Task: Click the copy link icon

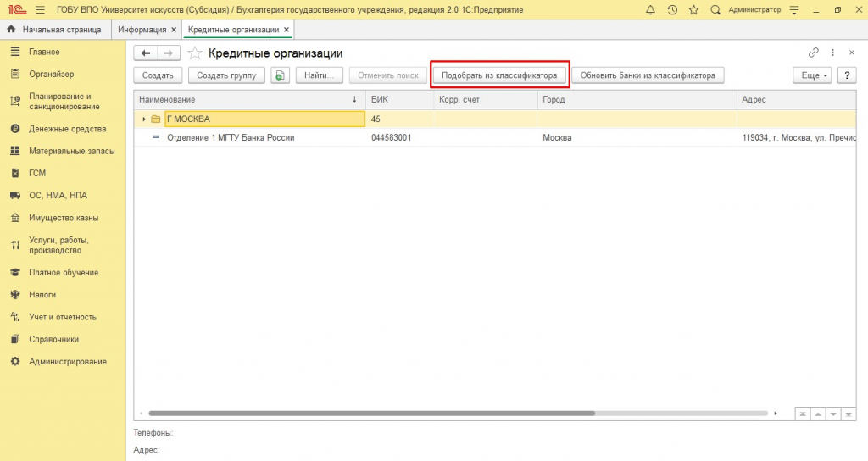Action: pos(814,53)
